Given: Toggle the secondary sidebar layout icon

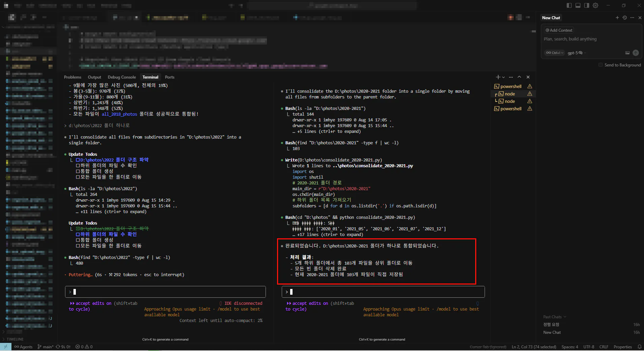Looking at the screenshot, I should 587,5.
